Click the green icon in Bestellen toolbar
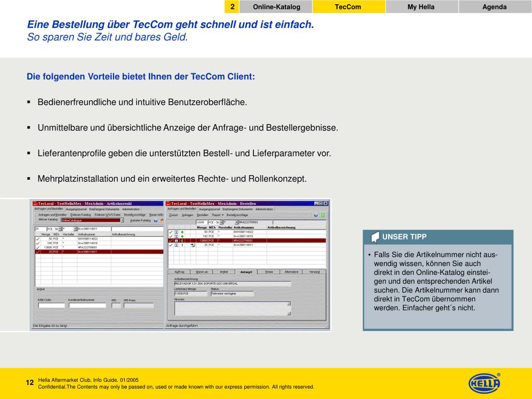Screen dimensions: 532x399 coord(323,215)
